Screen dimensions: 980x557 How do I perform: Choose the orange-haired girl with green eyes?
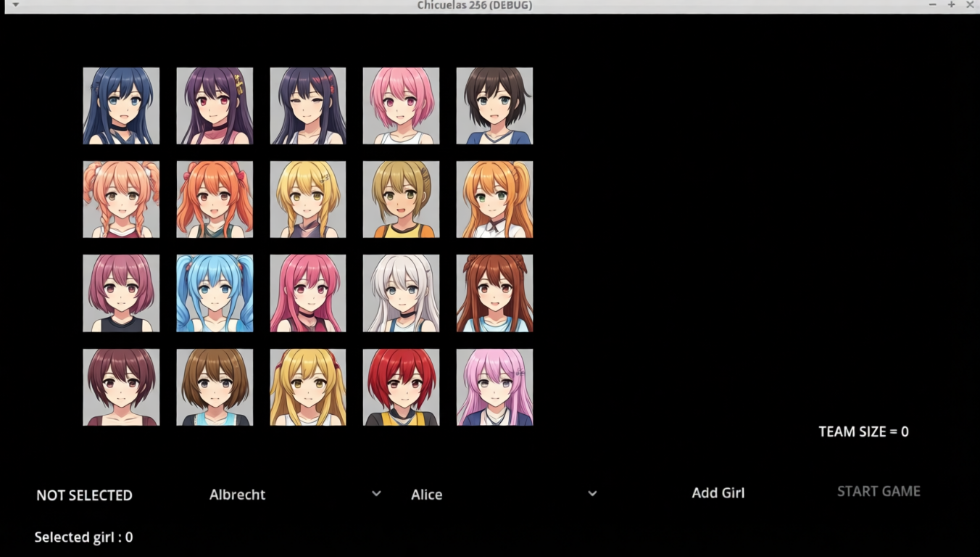point(494,199)
